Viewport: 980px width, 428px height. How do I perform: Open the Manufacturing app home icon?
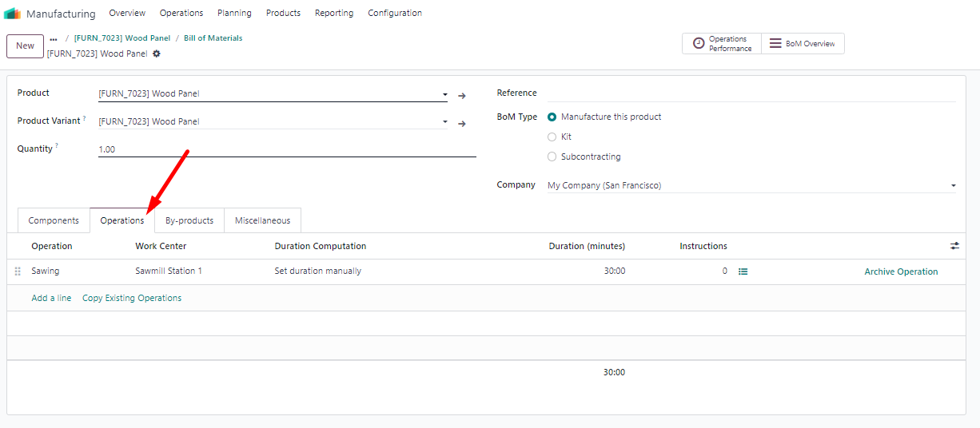pyautogui.click(x=12, y=14)
